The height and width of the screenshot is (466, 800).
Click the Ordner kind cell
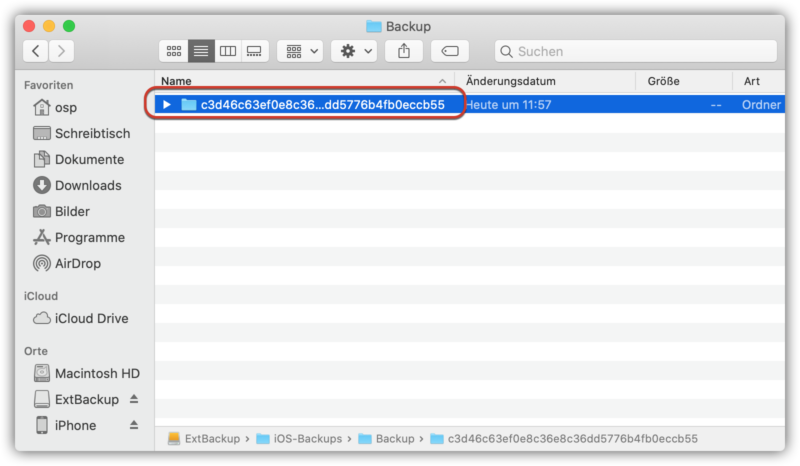761,105
